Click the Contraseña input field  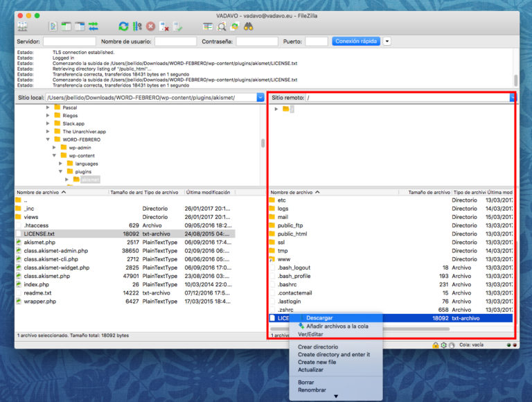[257, 42]
